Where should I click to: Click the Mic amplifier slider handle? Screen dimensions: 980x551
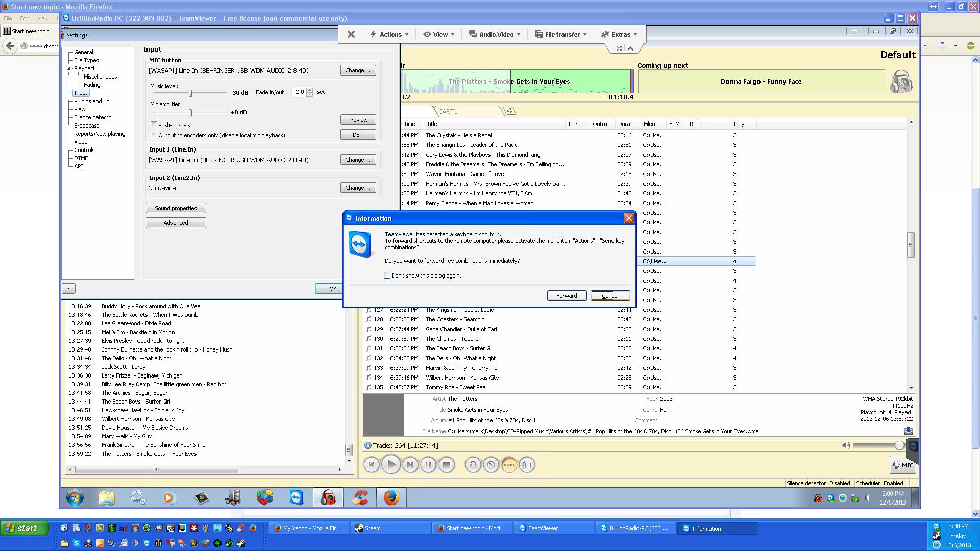point(190,112)
